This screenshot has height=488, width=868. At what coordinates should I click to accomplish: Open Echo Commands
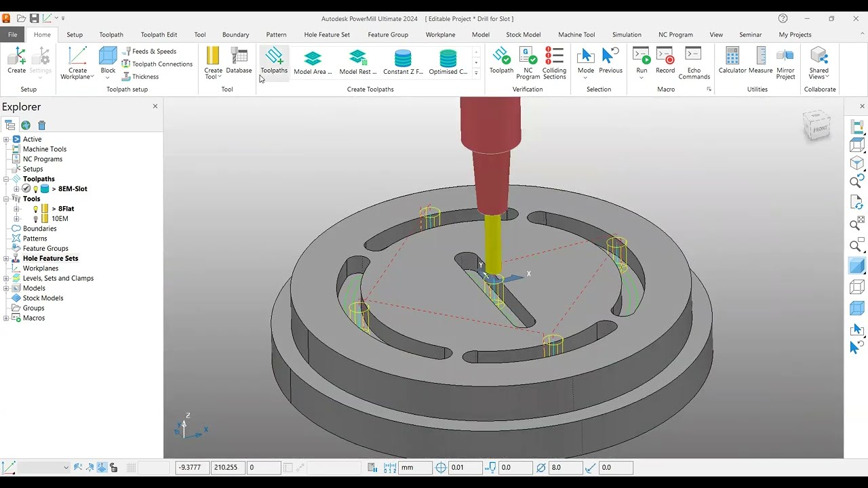[x=694, y=63]
